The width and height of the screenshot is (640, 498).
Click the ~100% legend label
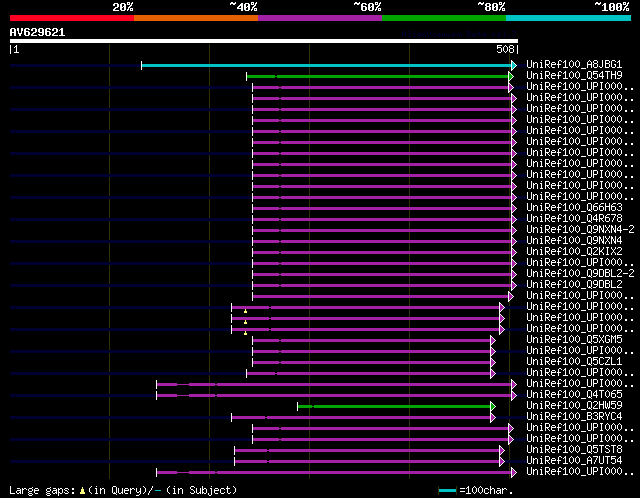(x=611, y=7)
